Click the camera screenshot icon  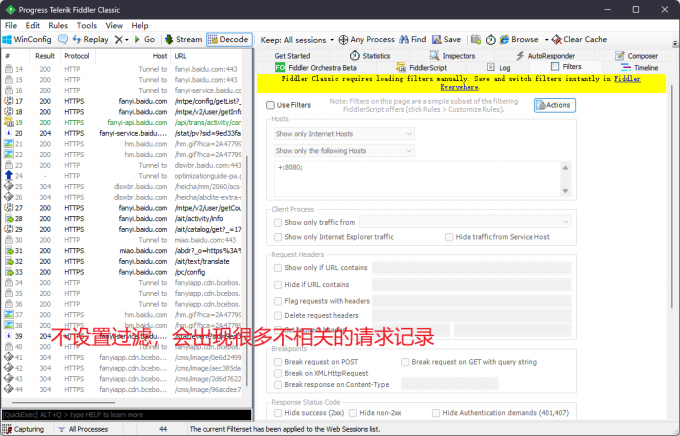pyautogui.click(x=476, y=39)
